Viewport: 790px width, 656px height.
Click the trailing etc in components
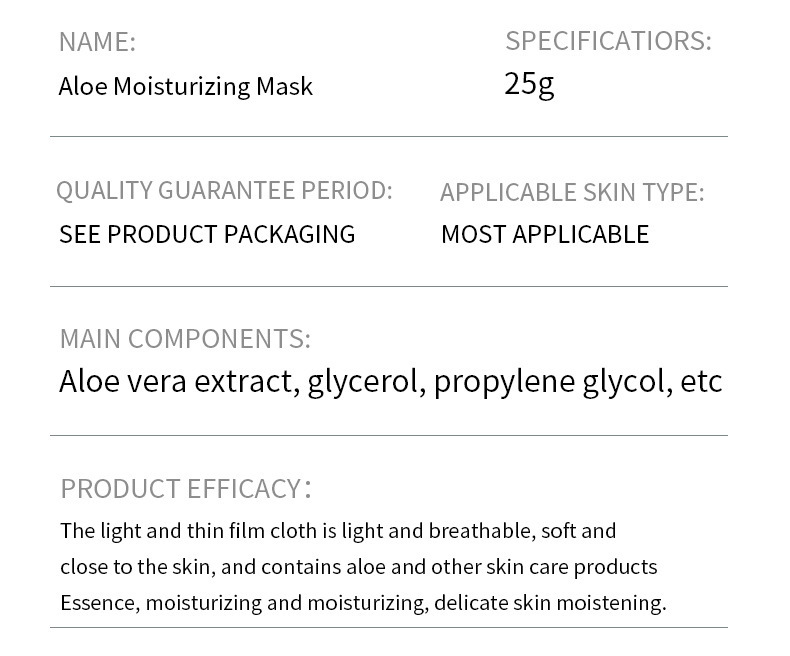[x=701, y=382]
